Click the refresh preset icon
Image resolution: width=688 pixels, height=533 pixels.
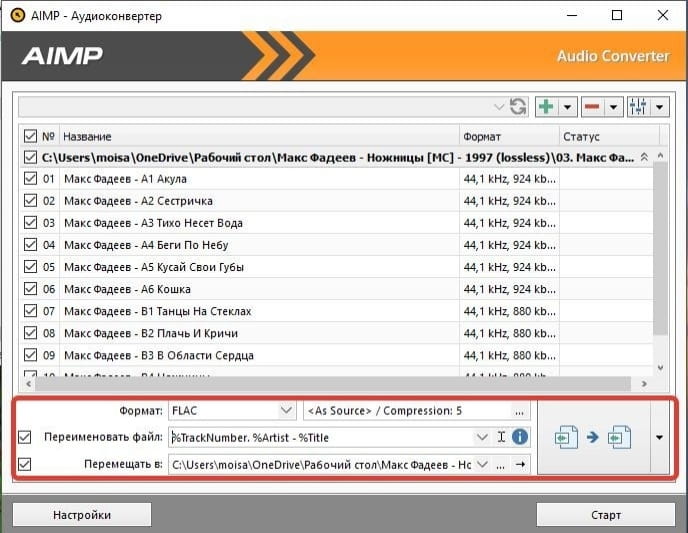[x=518, y=107]
